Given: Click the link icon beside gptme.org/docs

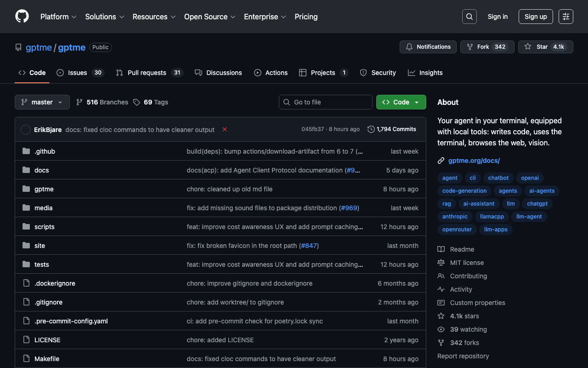Looking at the screenshot, I should point(441,161).
